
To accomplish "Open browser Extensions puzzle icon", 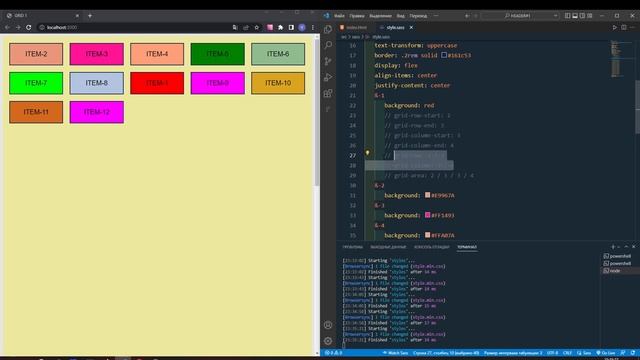I will [280, 27].
